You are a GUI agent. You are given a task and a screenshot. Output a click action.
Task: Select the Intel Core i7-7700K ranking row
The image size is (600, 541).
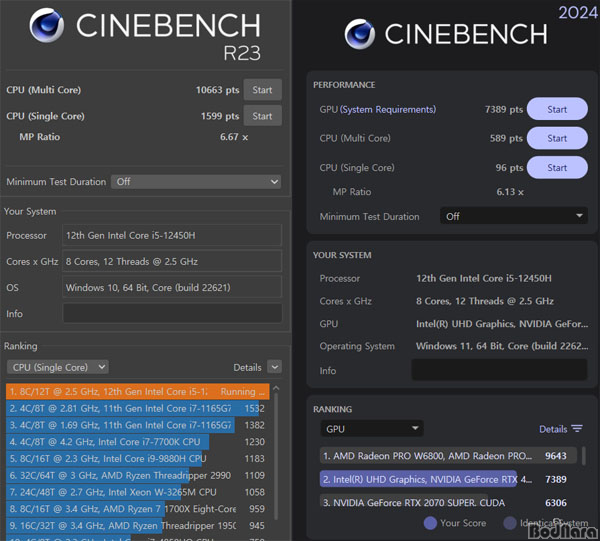click(138, 442)
